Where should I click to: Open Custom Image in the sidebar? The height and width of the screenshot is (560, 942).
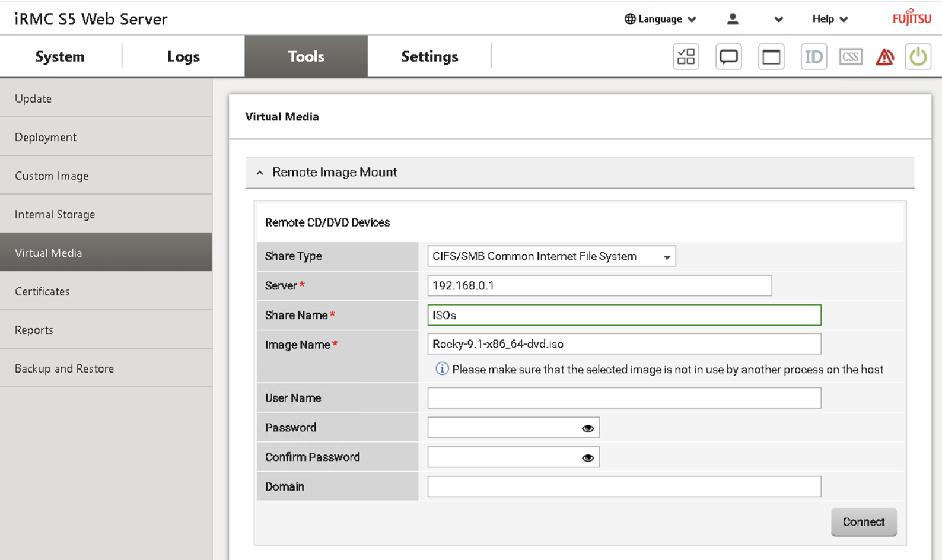coord(106,176)
